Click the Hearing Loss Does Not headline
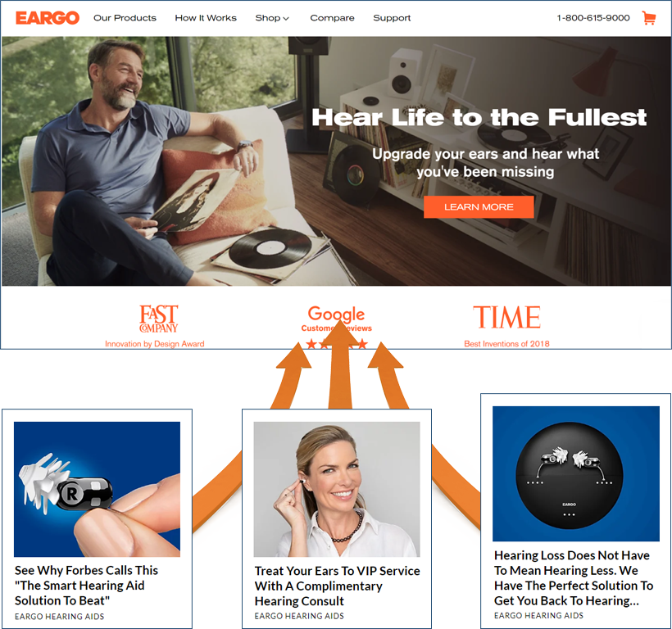Screen dimensions: 672x629 click(574, 577)
